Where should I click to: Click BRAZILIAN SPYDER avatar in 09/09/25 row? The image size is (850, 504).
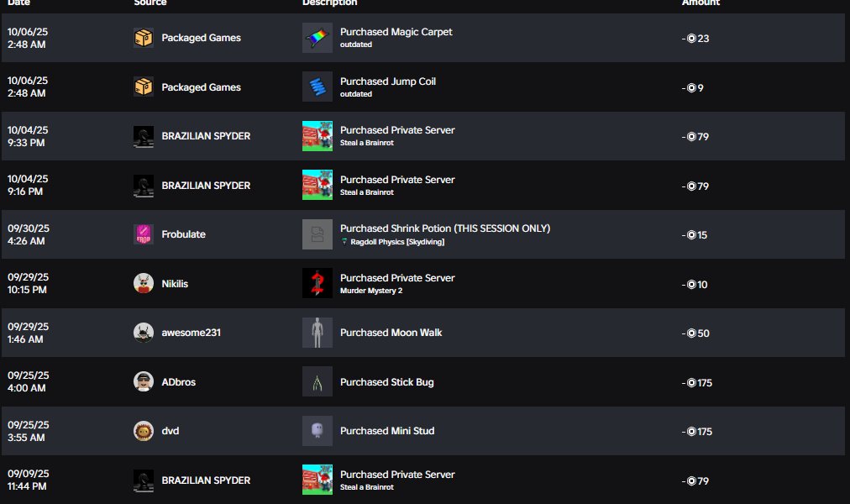pos(144,480)
